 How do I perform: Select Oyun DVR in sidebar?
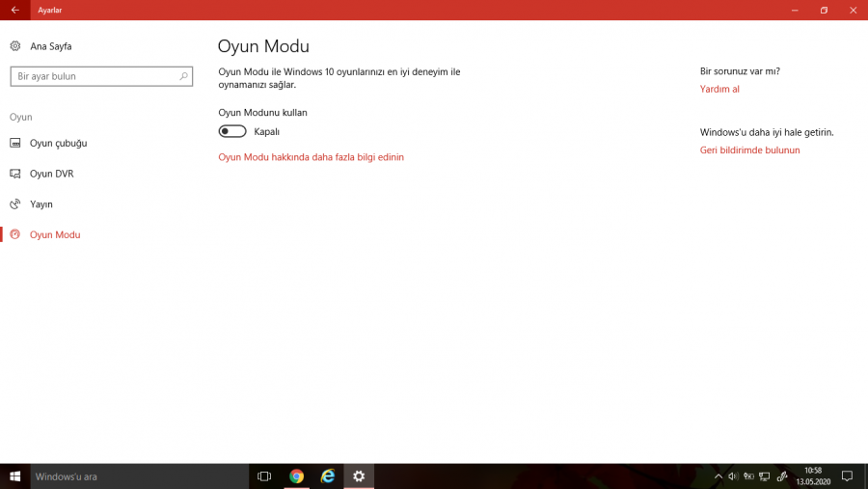(x=51, y=174)
